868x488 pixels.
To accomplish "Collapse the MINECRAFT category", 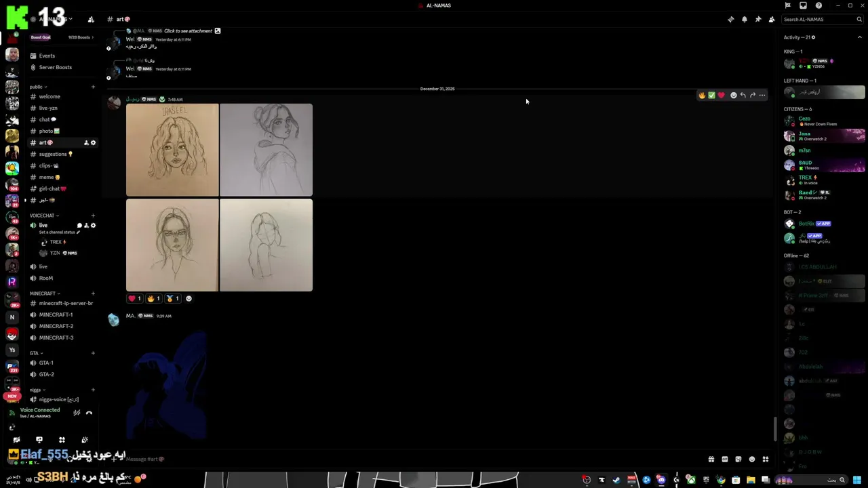I will [45, 293].
